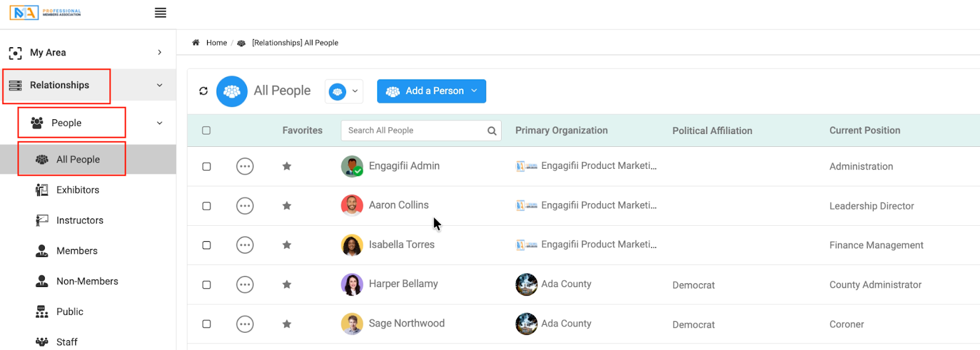The image size is (980, 350).
Task: Favorite Isabella Torres with star icon
Action: click(x=287, y=245)
